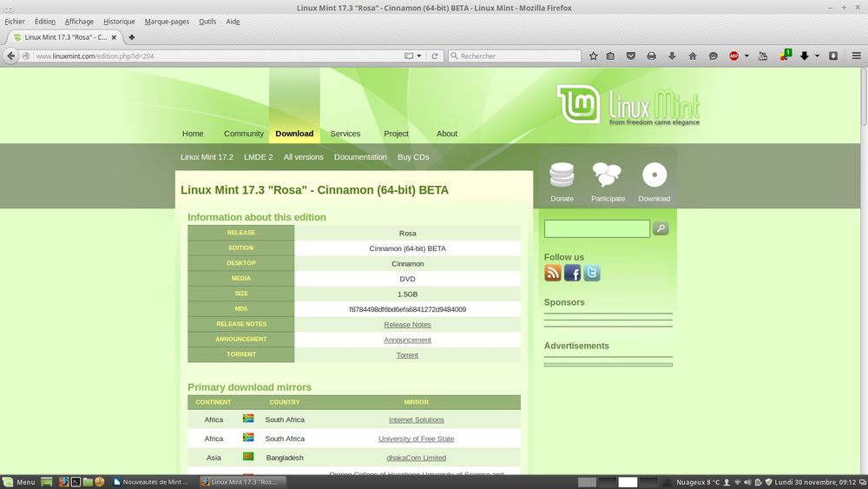
Task: Click the Torrent download link
Action: tap(407, 355)
